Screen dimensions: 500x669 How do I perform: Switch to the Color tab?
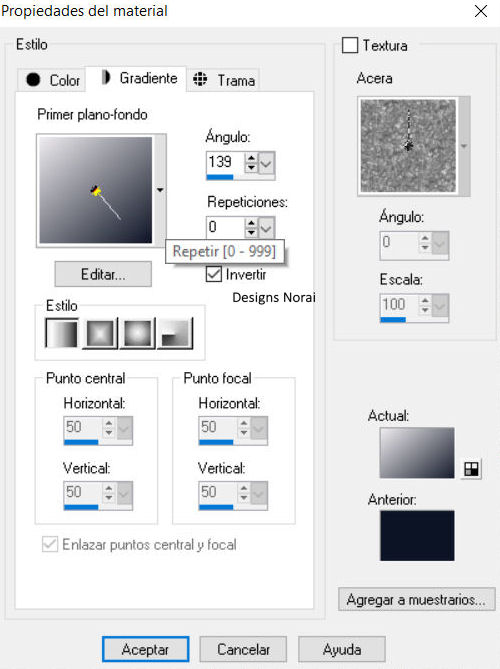coord(52,80)
